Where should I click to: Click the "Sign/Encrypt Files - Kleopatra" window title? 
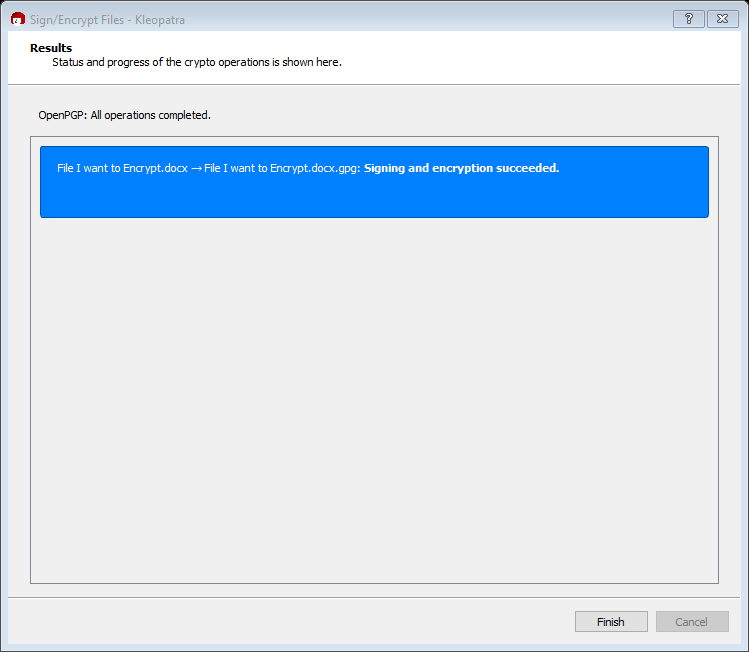pyautogui.click(x=107, y=19)
